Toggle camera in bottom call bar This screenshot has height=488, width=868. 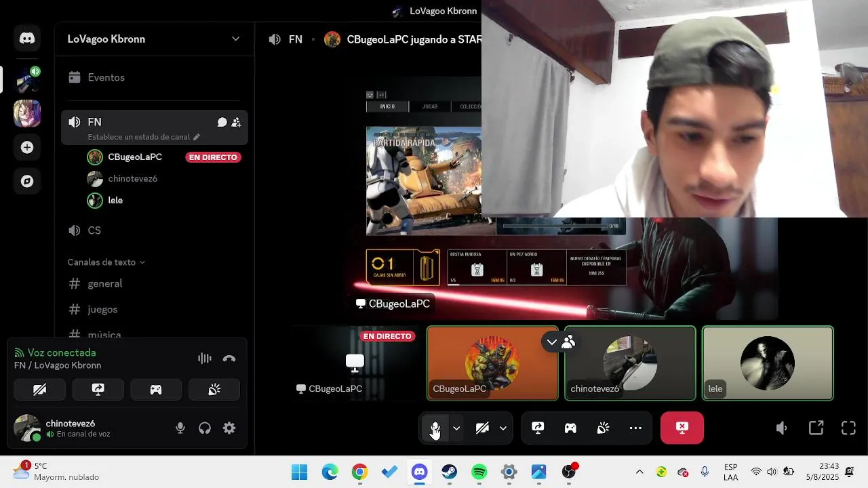click(482, 428)
